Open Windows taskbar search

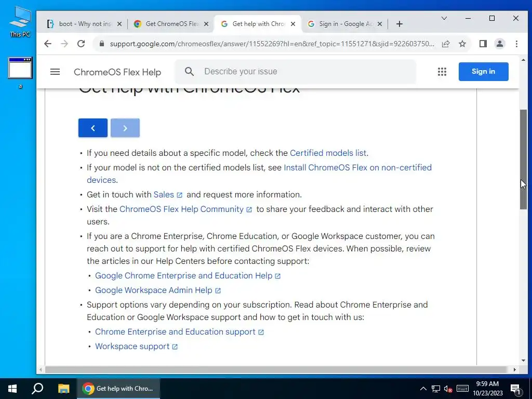37,389
